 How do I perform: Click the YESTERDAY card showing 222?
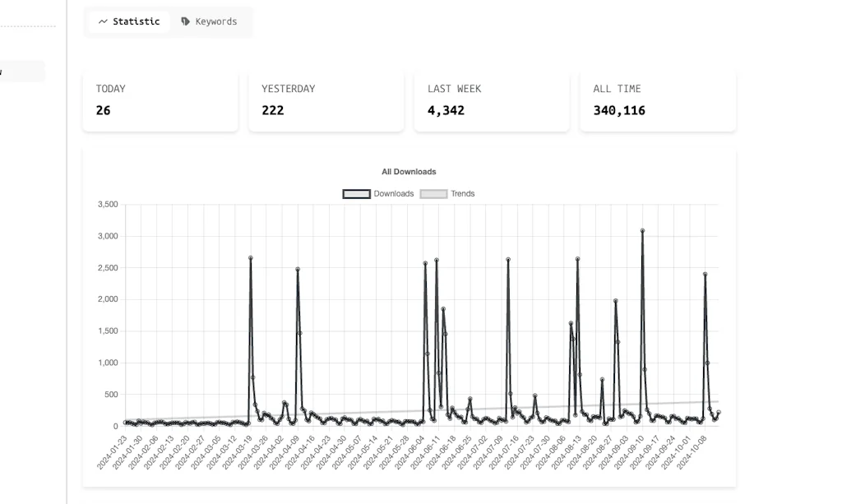point(326,99)
